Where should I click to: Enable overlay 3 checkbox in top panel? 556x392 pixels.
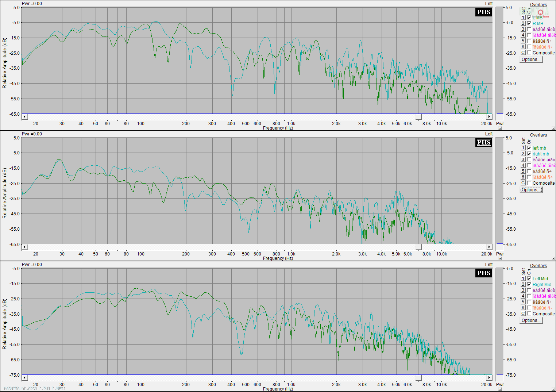529,29
